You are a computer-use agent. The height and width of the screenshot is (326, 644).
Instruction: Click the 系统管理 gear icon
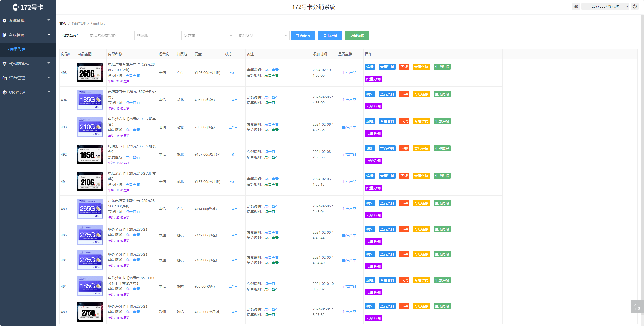[x=4, y=21]
